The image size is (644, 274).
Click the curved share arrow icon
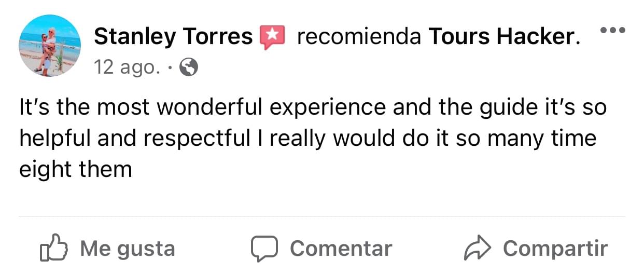(x=476, y=249)
